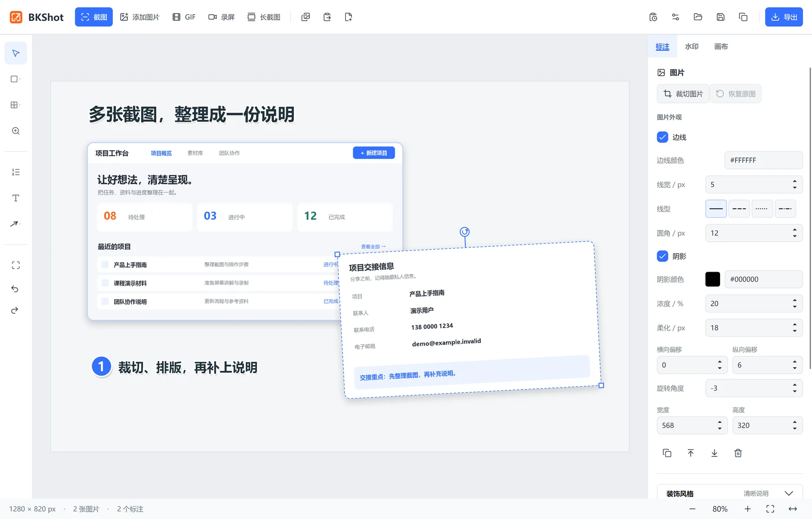Click the 恢复原图 button
The image size is (812, 519).
[736, 94]
